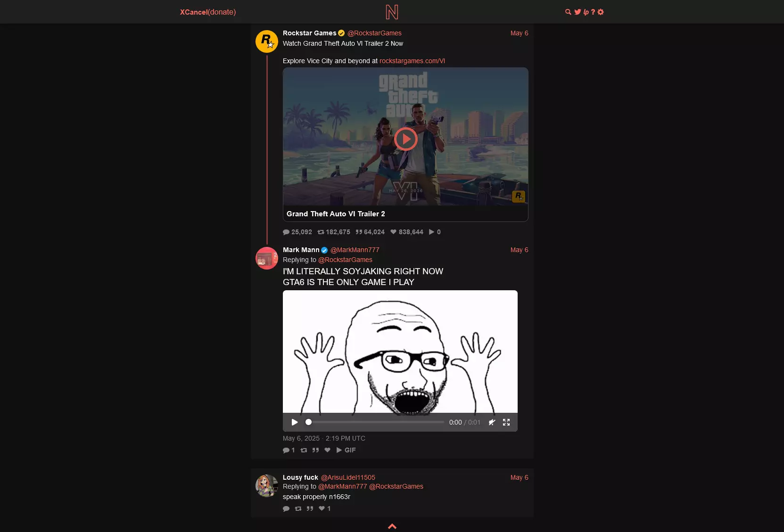Seek using the soyjak video progress slider

click(x=375, y=422)
